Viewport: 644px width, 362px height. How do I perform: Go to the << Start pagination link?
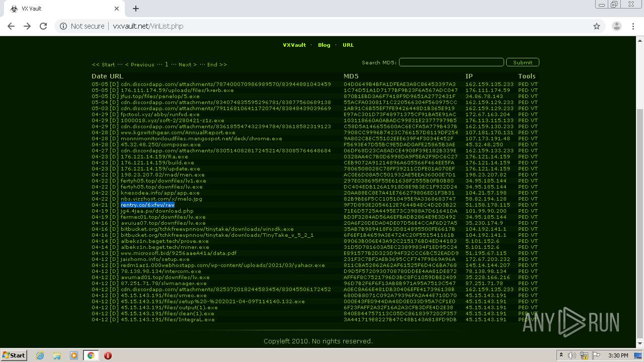click(103, 64)
